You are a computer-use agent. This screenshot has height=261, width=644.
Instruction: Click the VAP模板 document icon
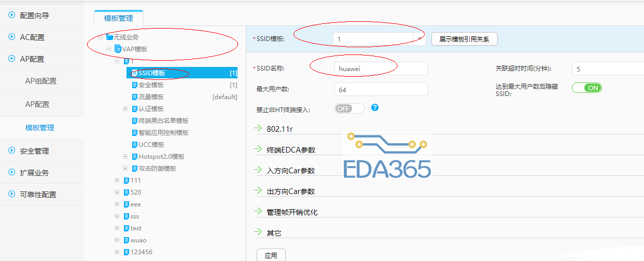[118, 49]
